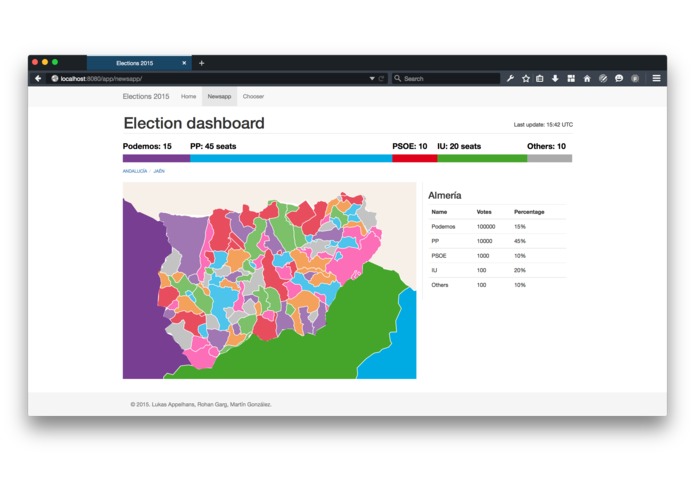Screen dimensions: 695x494
Task: Select the IU row name cell
Action: click(x=434, y=270)
